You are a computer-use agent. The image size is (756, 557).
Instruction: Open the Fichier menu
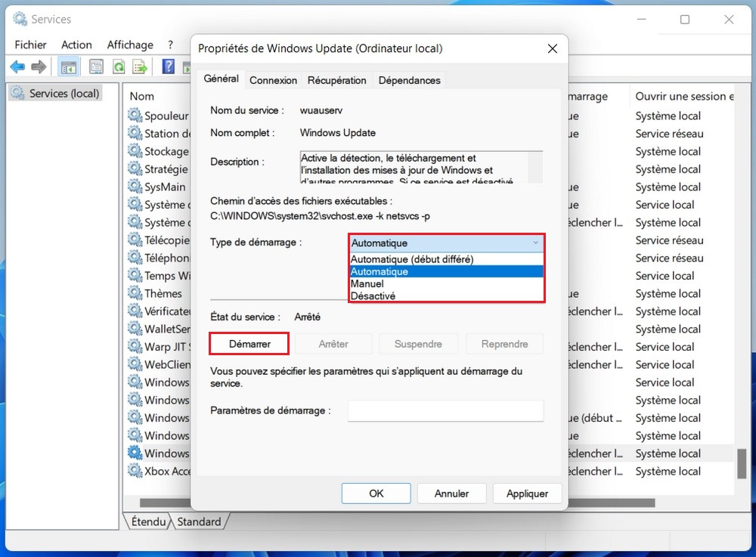tap(30, 45)
